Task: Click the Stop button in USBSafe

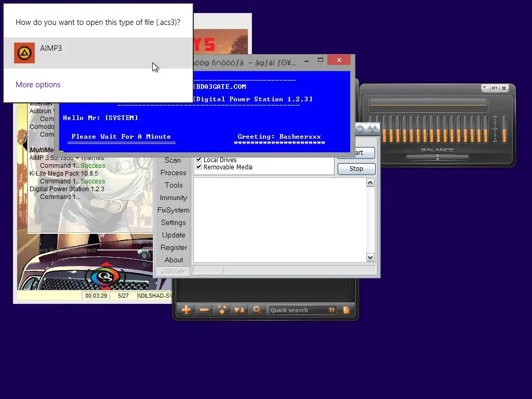Action: click(356, 169)
